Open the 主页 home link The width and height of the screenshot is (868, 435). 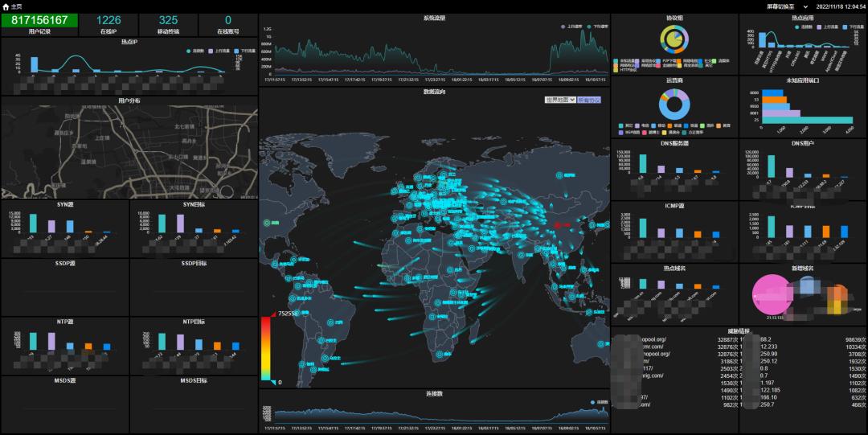coord(15,6)
